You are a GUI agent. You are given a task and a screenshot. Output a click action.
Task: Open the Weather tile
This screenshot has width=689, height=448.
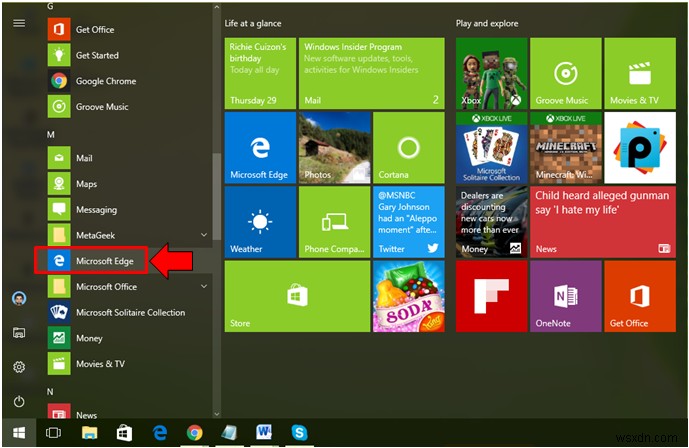260,222
